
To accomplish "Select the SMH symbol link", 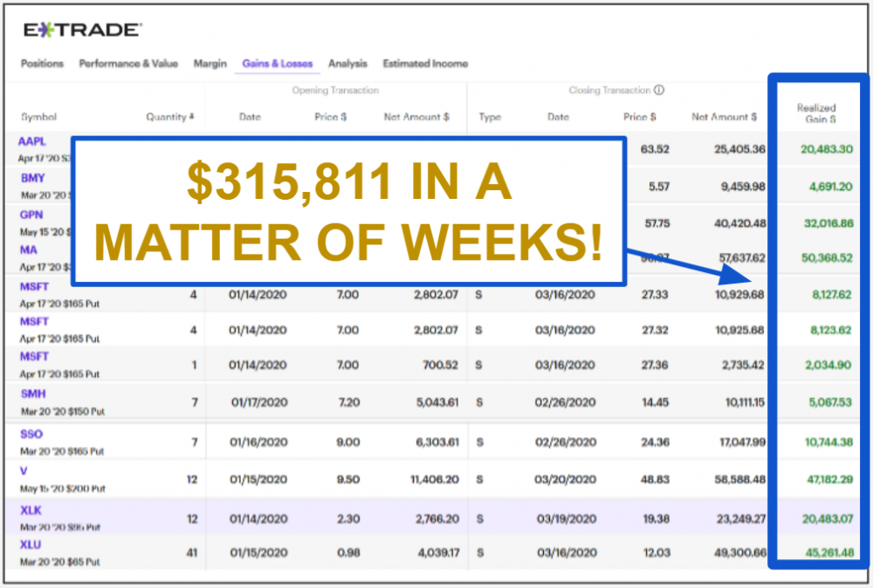I will (x=33, y=393).
